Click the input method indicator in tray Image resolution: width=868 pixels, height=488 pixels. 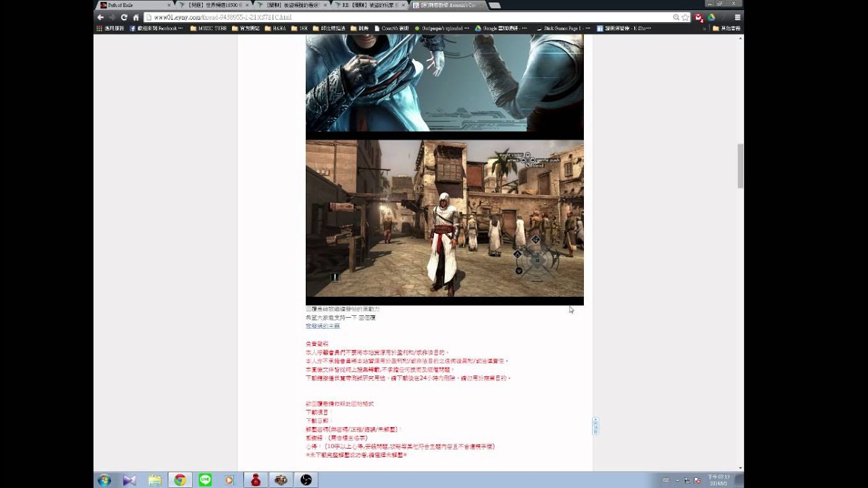point(666,480)
